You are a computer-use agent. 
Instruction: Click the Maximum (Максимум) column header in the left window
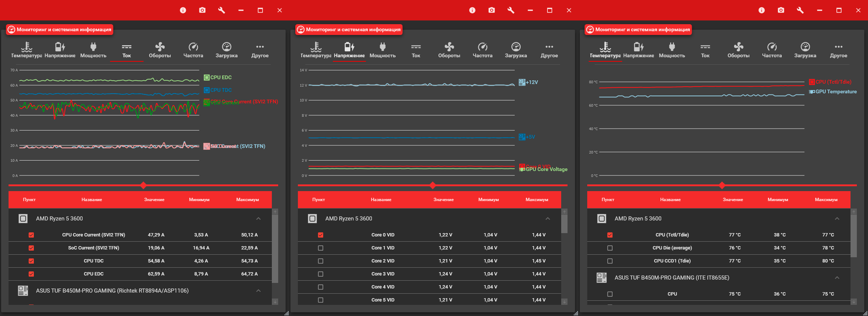[x=248, y=200]
